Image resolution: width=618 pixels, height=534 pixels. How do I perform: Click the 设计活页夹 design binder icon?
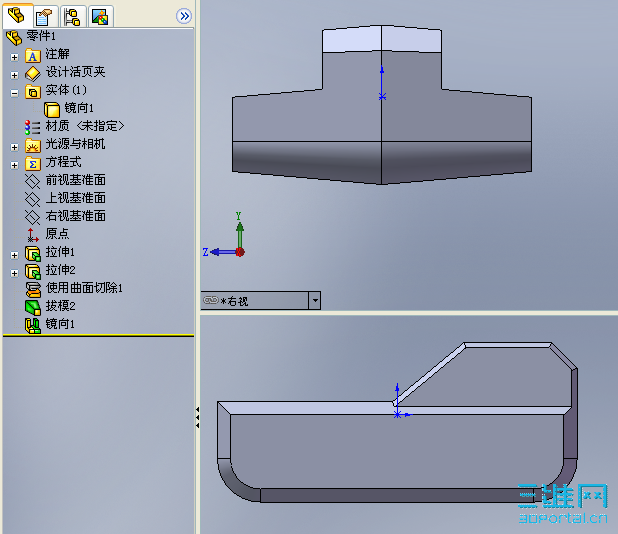tap(33, 74)
